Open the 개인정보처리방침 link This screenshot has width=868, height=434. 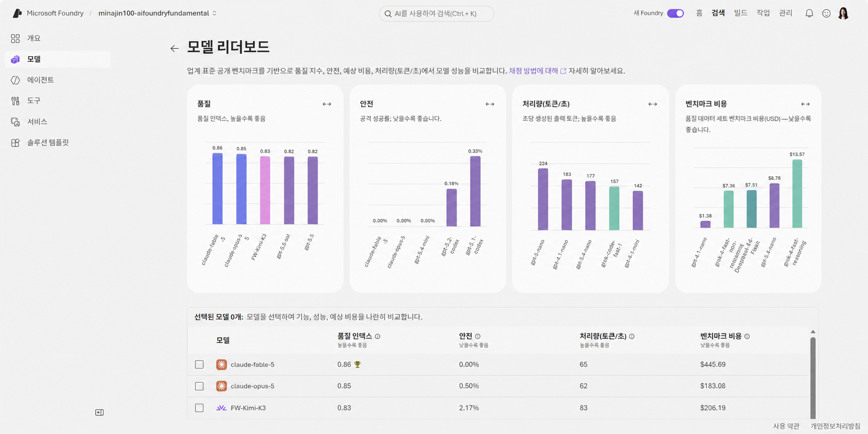tap(835, 426)
